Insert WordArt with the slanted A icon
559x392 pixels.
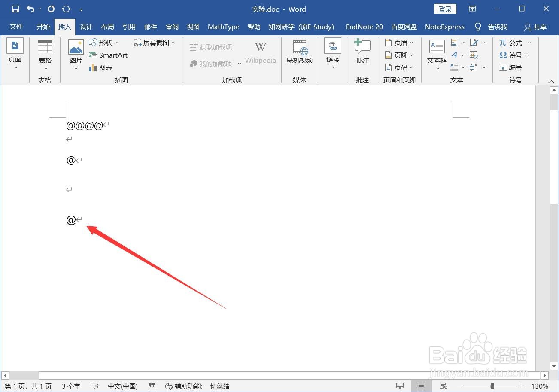tap(458, 55)
